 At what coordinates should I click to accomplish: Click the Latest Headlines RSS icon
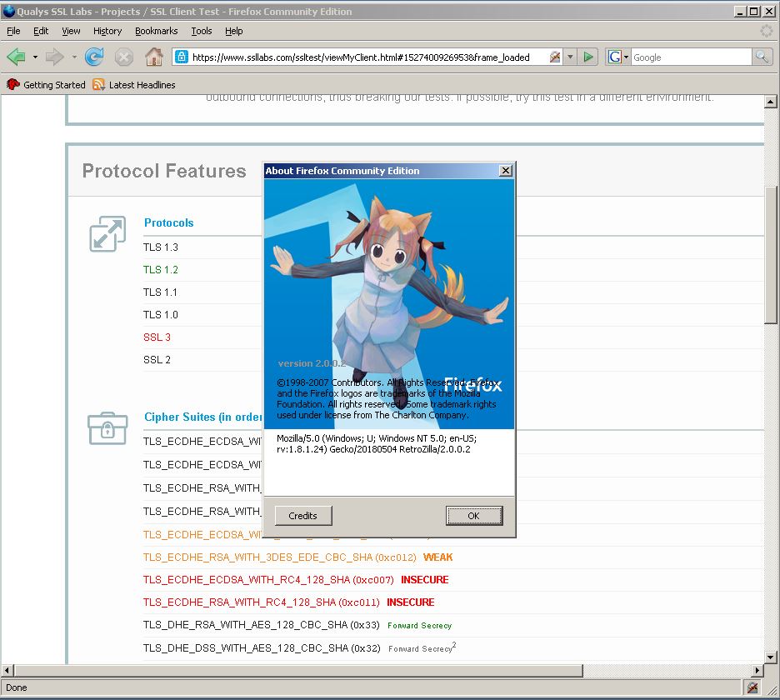pyautogui.click(x=98, y=84)
